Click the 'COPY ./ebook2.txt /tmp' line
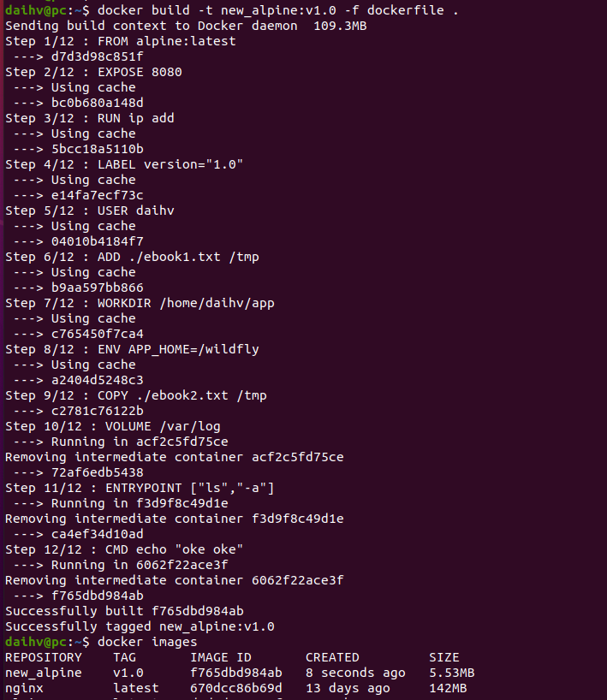The height and width of the screenshot is (700, 607). (136, 395)
